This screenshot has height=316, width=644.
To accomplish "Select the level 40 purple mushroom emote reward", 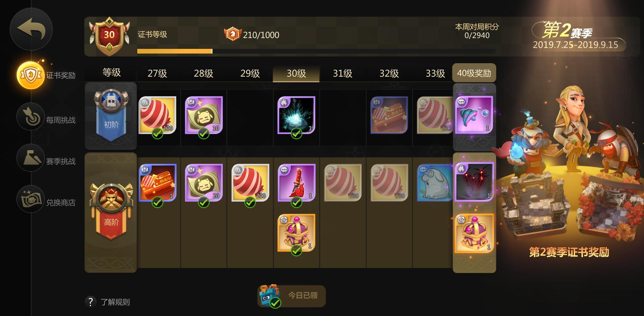I will 474,115.
